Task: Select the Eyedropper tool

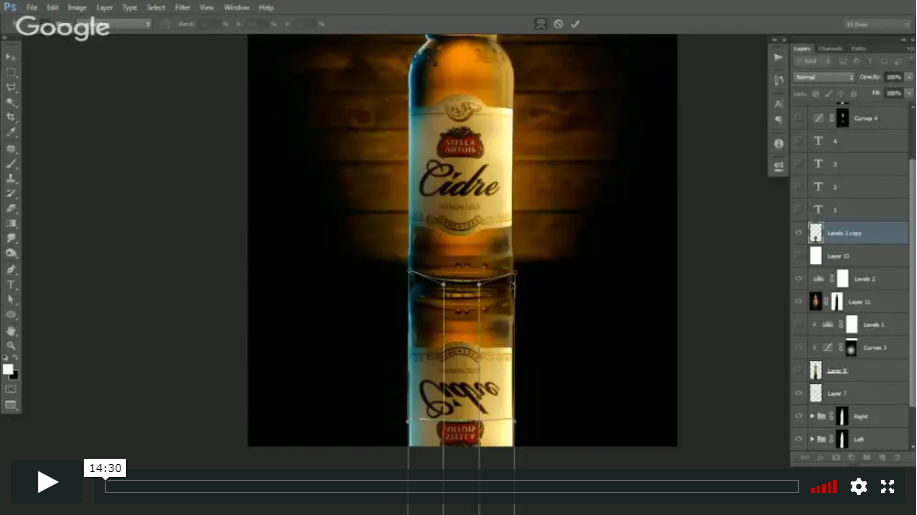Action: 11,133
